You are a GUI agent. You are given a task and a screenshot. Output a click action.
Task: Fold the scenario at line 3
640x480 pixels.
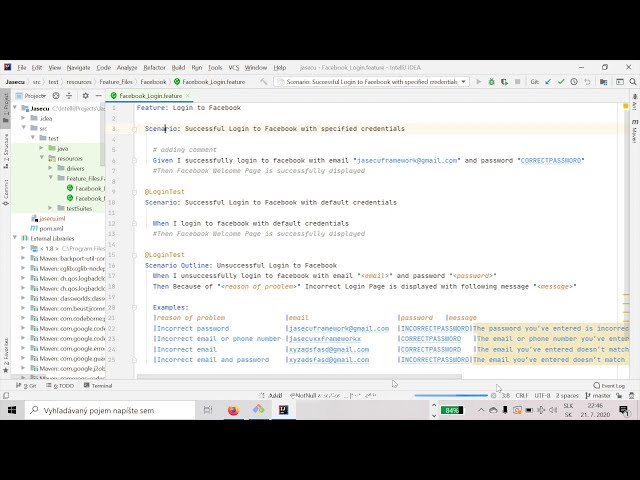pos(134,129)
